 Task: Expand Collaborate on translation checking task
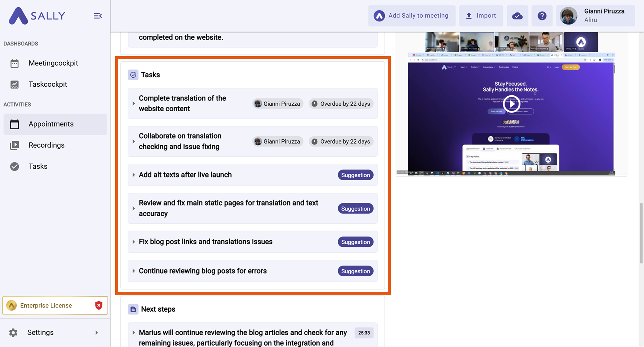tap(134, 141)
